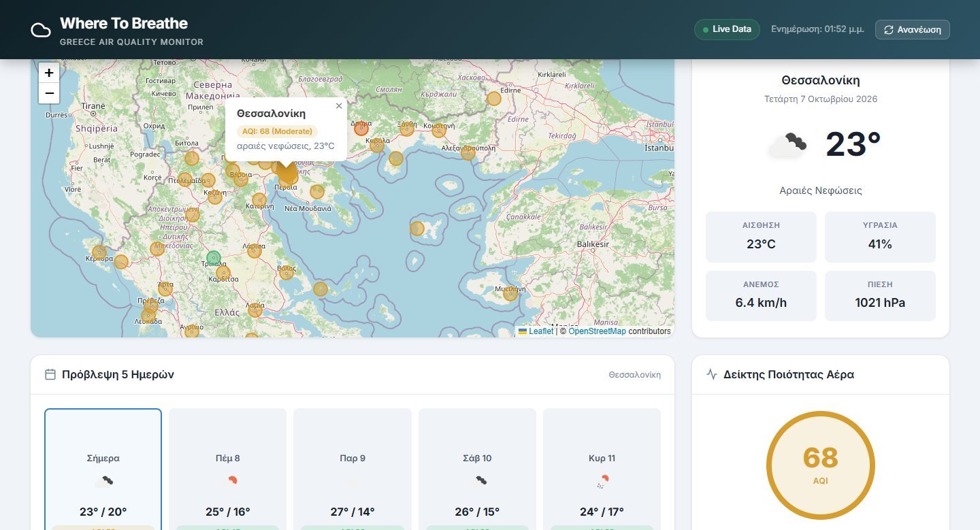Viewport: 980px width, 530px height.
Task: Select the Καβάλα station marker
Action: point(377,145)
